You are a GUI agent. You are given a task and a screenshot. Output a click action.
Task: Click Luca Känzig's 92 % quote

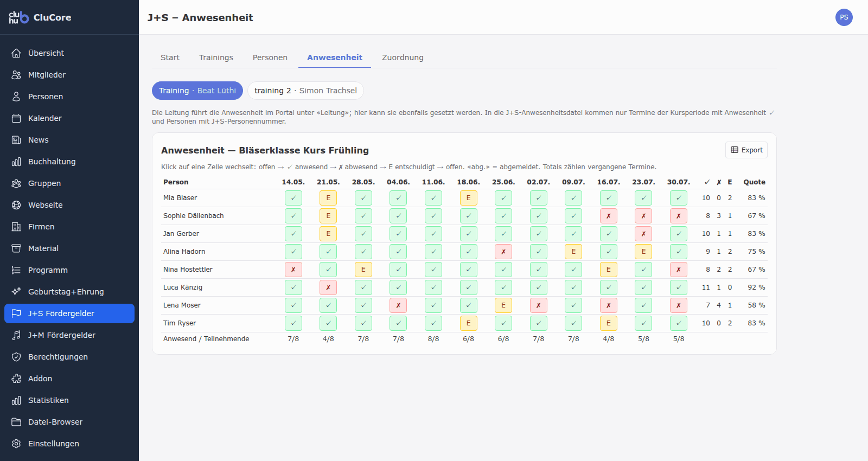pyautogui.click(x=756, y=287)
